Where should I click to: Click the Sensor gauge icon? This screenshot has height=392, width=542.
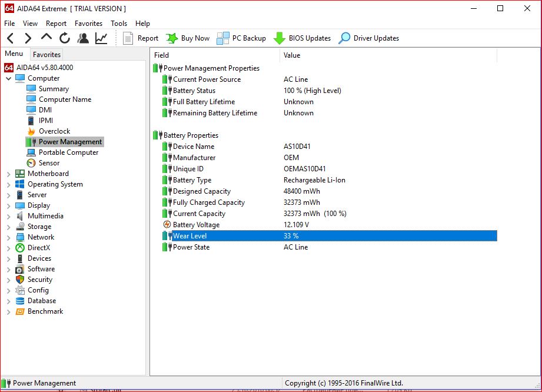tap(31, 163)
